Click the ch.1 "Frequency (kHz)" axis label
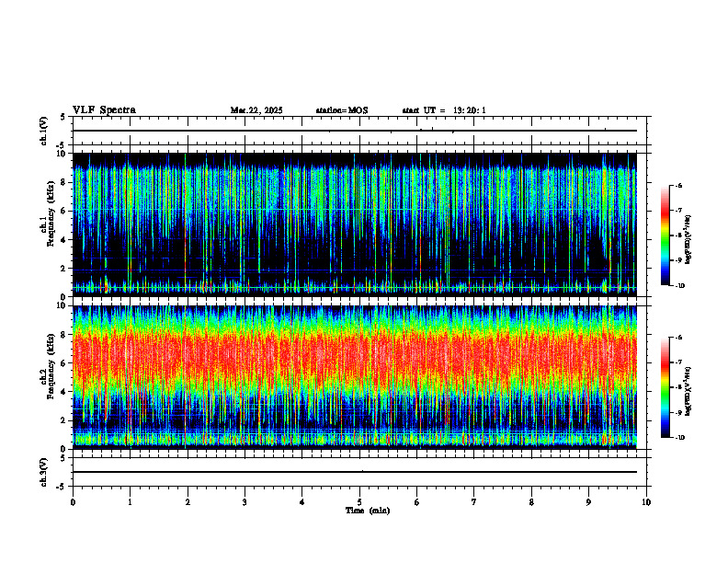The width and height of the screenshot is (728, 563). coord(51,214)
